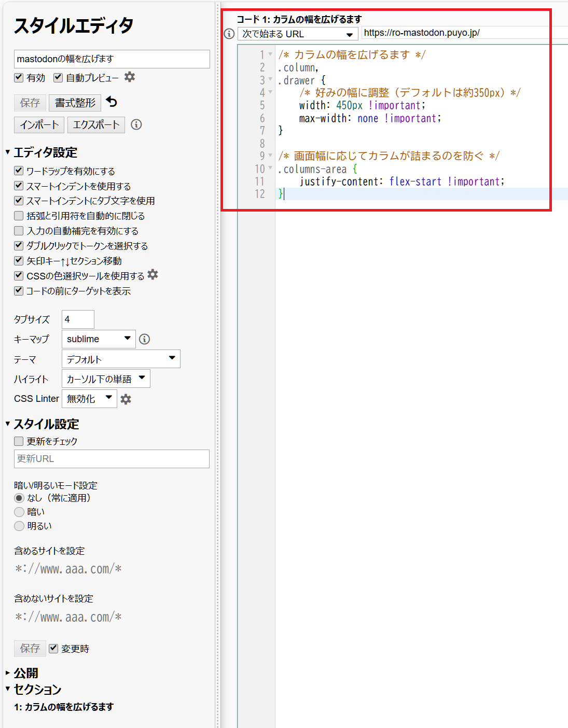Expand the 公開 section

click(x=25, y=673)
